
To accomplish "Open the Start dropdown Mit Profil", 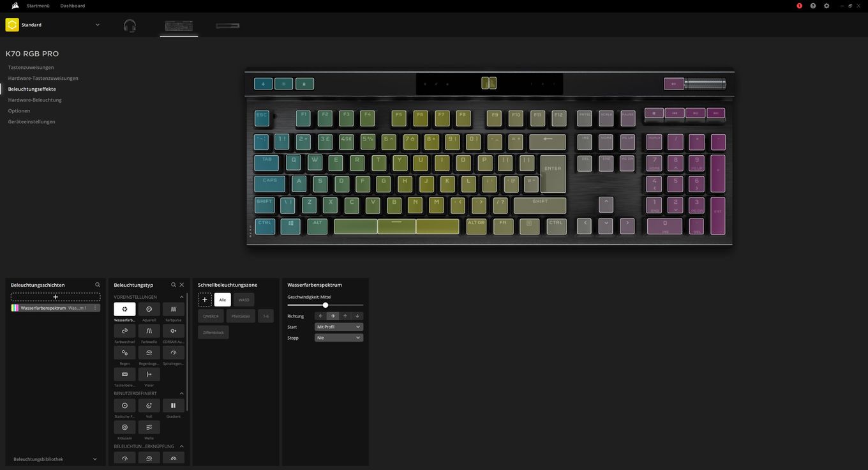I will click(x=339, y=327).
